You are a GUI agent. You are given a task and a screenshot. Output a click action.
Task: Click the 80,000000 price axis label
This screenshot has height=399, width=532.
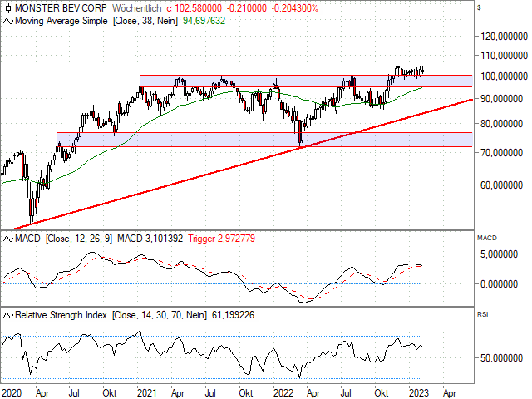(x=501, y=124)
